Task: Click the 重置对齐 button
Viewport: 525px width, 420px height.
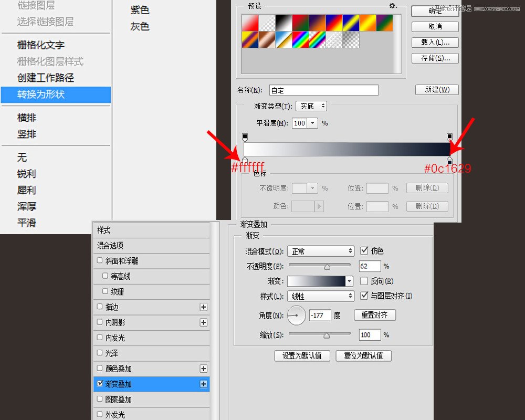Action: pos(374,315)
